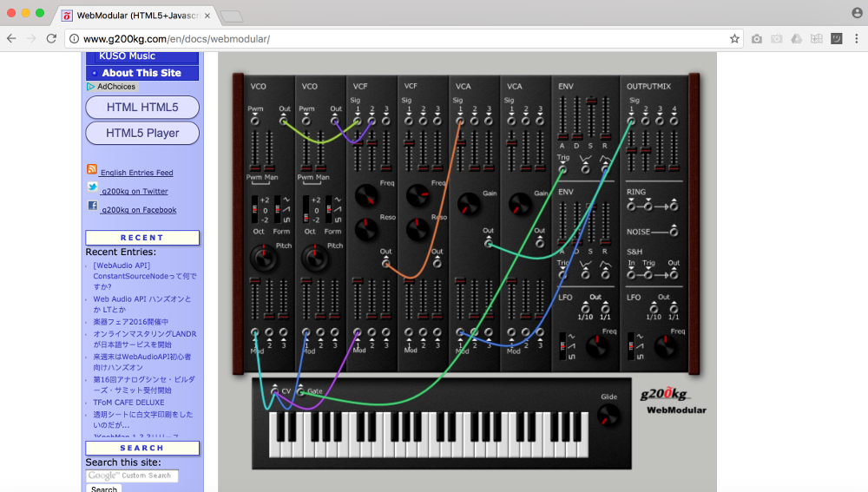The image size is (868, 492).
Task: Click left LFO's 1/10 Out jack
Action: point(585,309)
